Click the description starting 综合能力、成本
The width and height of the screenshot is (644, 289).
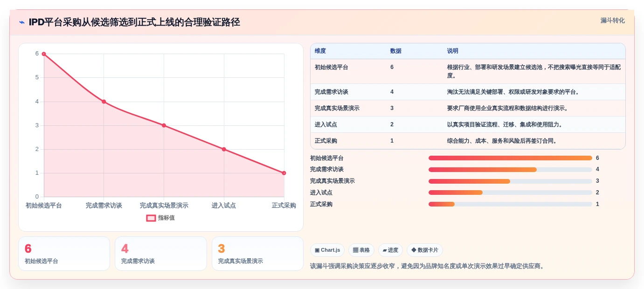click(x=502, y=141)
